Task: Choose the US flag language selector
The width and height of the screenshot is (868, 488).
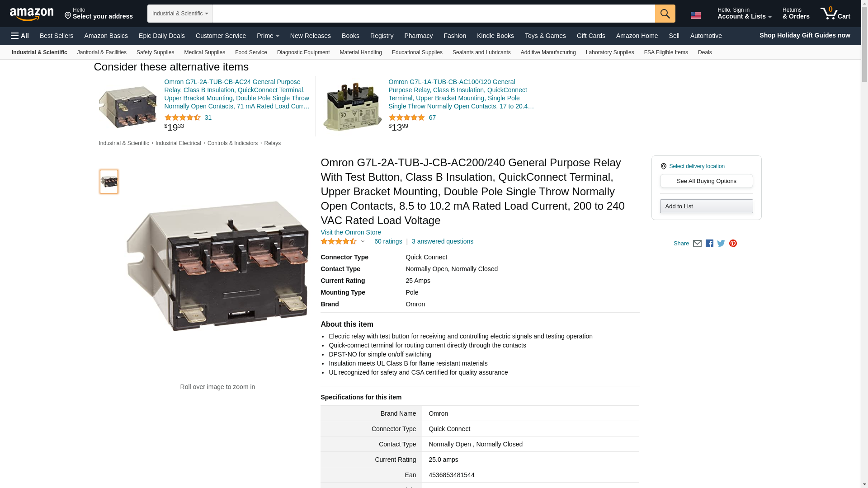Action: pos(696,15)
